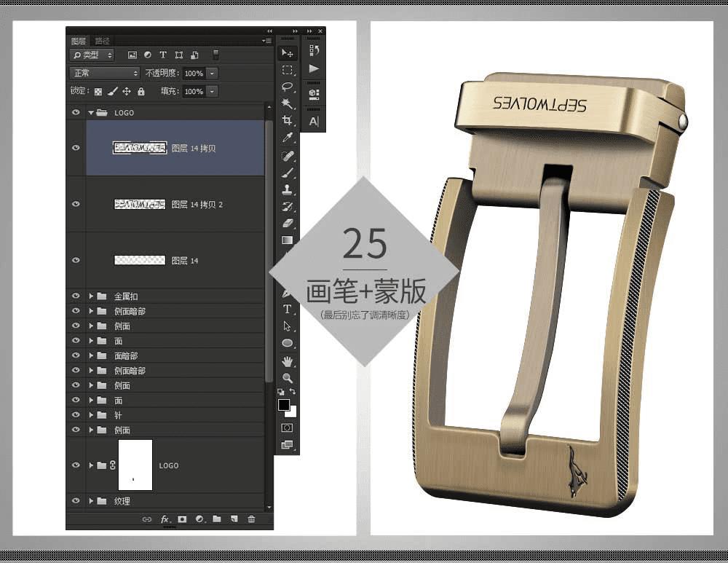728x563 pixels.
Task: Click the foreground color swatch
Action: point(283,405)
